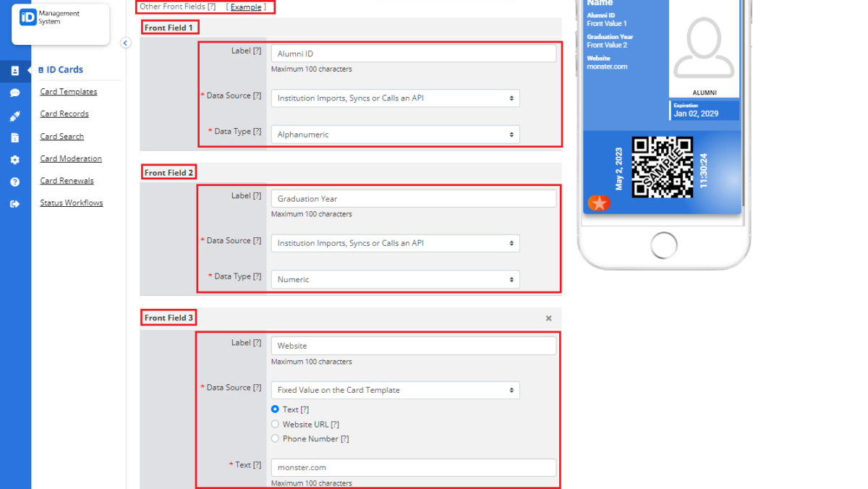Viewport: 868px width, 489px height.
Task: Click the Alumni ID label input
Action: click(414, 54)
